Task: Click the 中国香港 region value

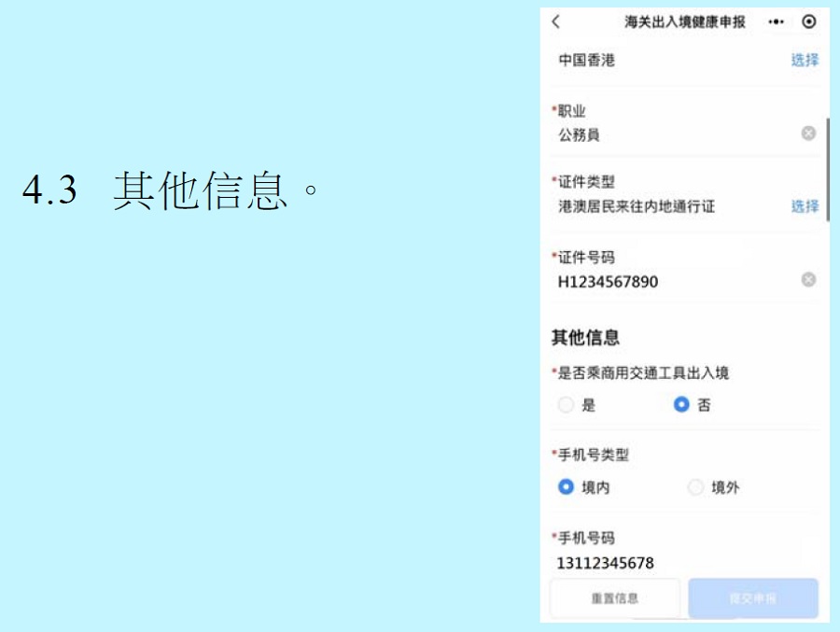Action: (x=587, y=60)
